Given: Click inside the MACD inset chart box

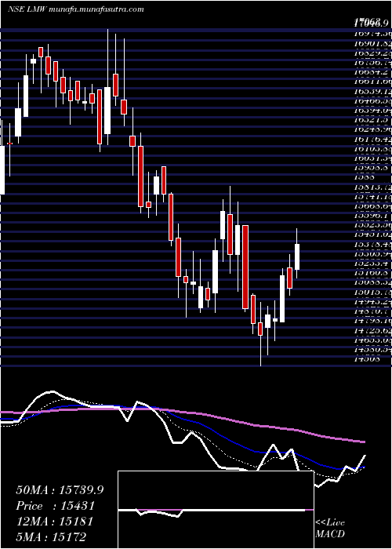Looking at the screenshot, I should pos(216,510).
